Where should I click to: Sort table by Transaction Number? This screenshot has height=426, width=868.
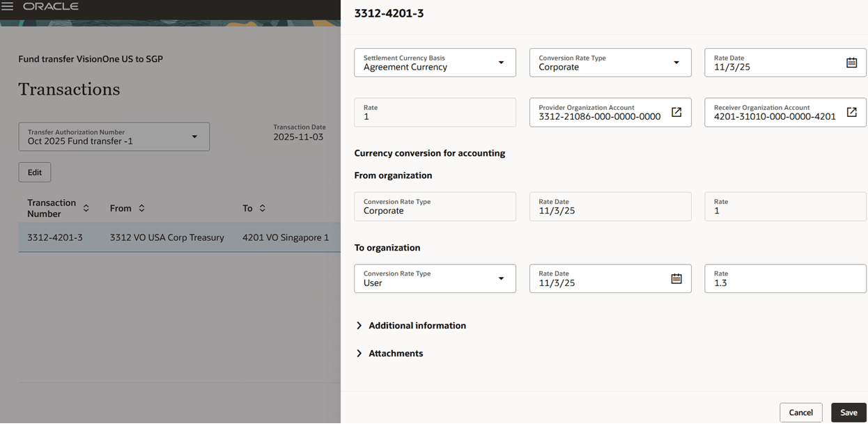point(85,208)
